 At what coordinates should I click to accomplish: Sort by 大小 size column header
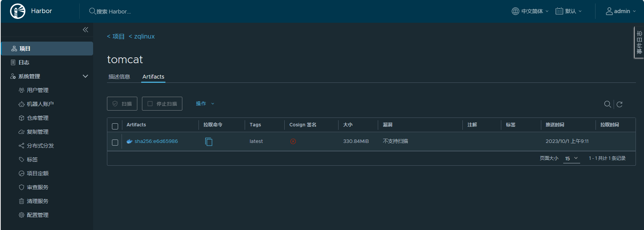coord(348,125)
